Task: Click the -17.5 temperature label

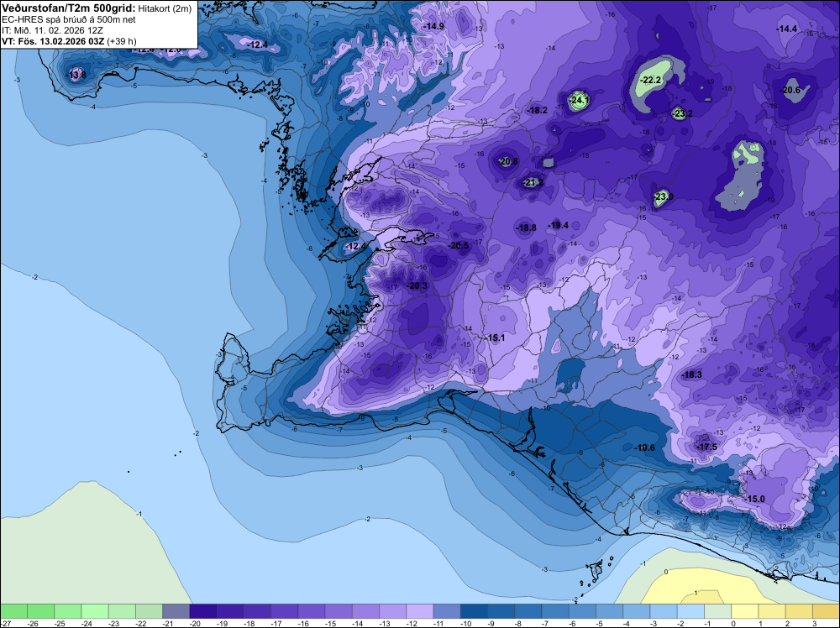Action: click(x=706, y=447)
